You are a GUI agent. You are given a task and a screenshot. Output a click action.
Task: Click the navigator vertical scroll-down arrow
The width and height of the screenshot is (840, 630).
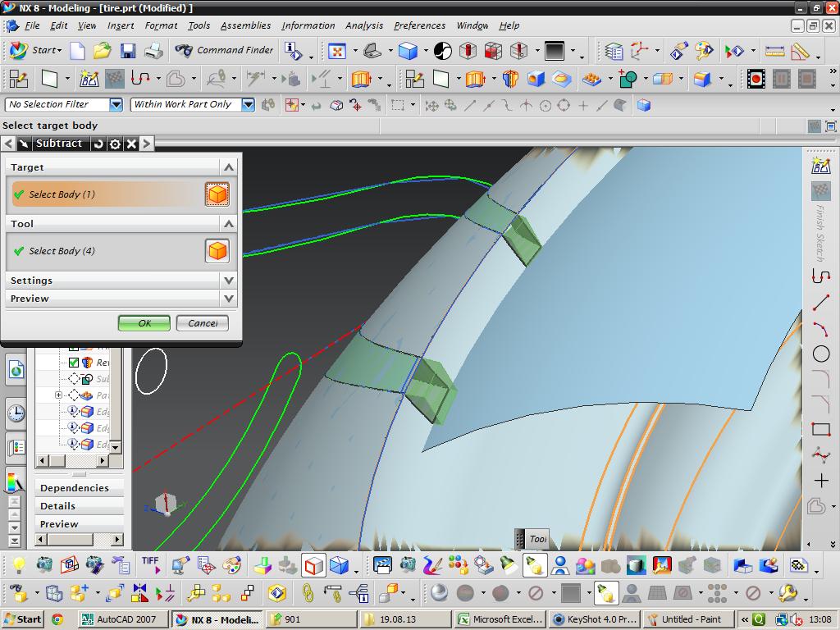[115, 446]
